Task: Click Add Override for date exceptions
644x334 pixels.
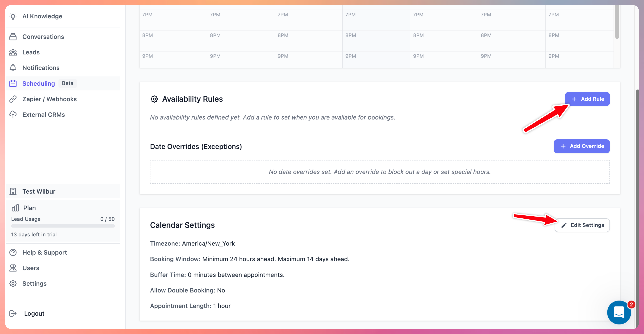Action: 582,146
